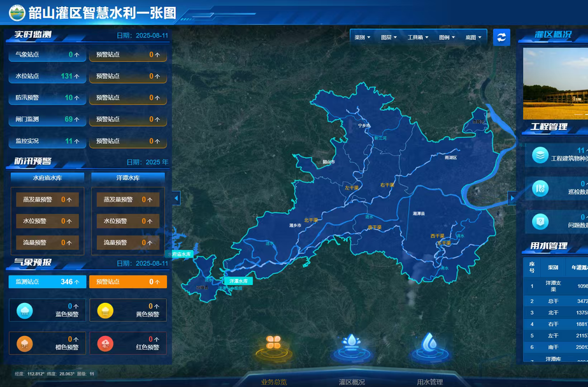Image resolution: width=588 pixels, height=387 pixels.
Task: Click the 监测站点 346 blue button
Action: 47,281
